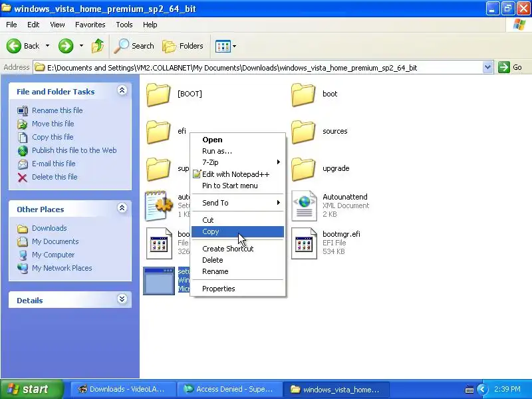Screen dimensions: 532x399
Task: Select the setup application icon
Action: tap(159, 281)
